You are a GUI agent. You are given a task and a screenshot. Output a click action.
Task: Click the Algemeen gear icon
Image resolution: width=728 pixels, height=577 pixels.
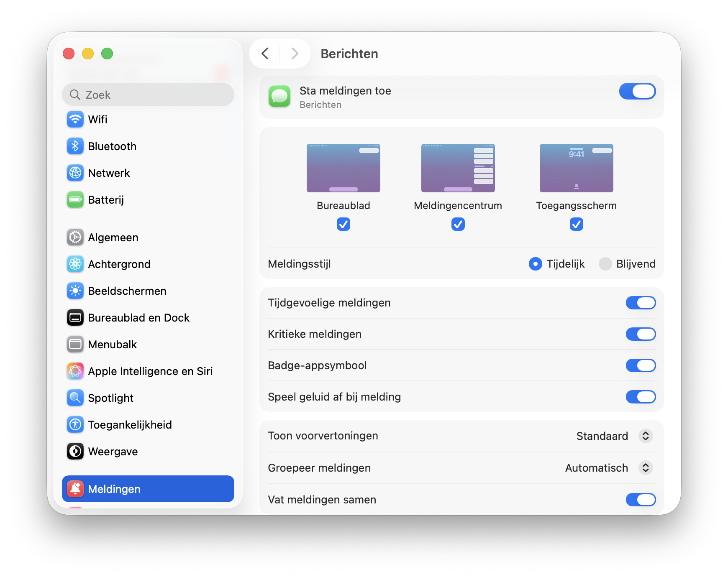pyautogui.click(x=75, y=237)
